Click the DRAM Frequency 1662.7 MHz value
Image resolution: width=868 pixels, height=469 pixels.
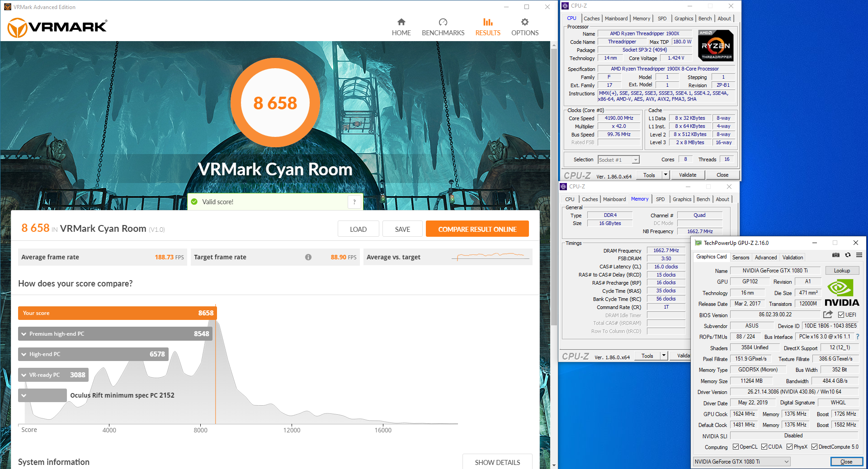tap(666, 250)
